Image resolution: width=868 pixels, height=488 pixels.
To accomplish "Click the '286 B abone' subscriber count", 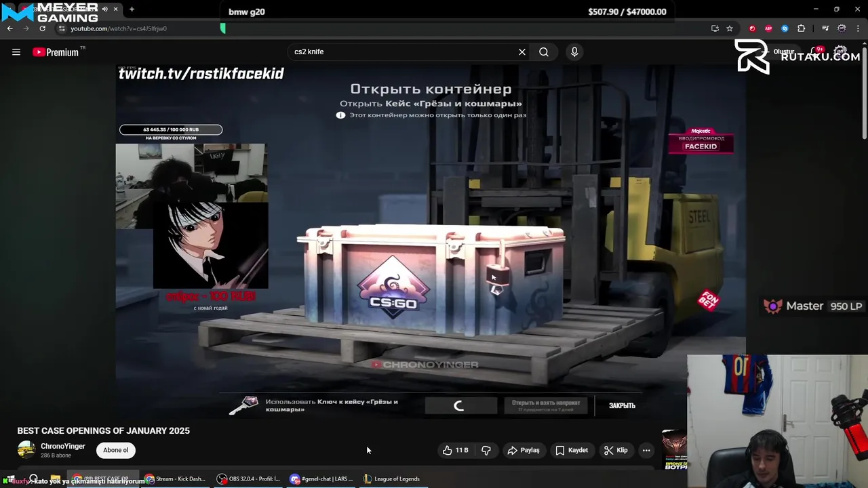I will (x=56, y=455).
